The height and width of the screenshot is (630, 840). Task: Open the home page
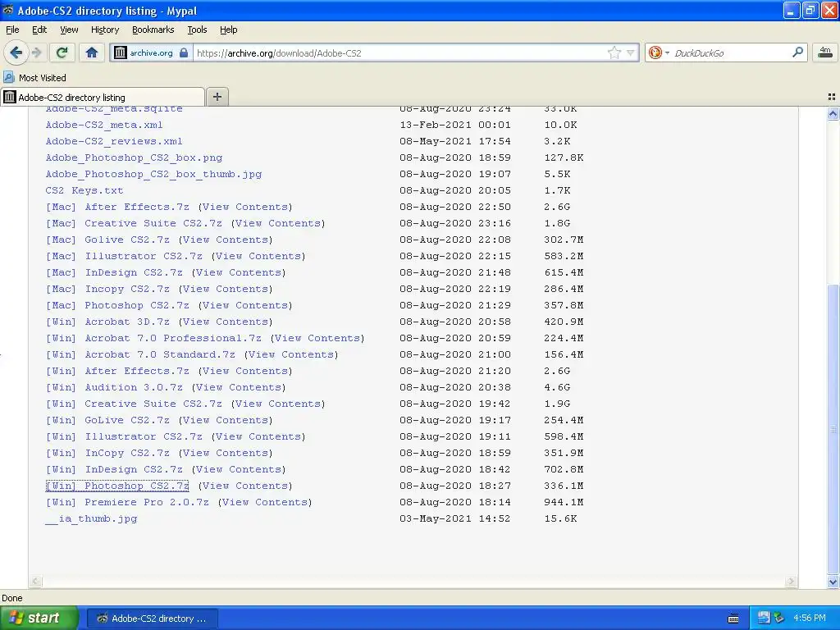(x=92, y=52)
